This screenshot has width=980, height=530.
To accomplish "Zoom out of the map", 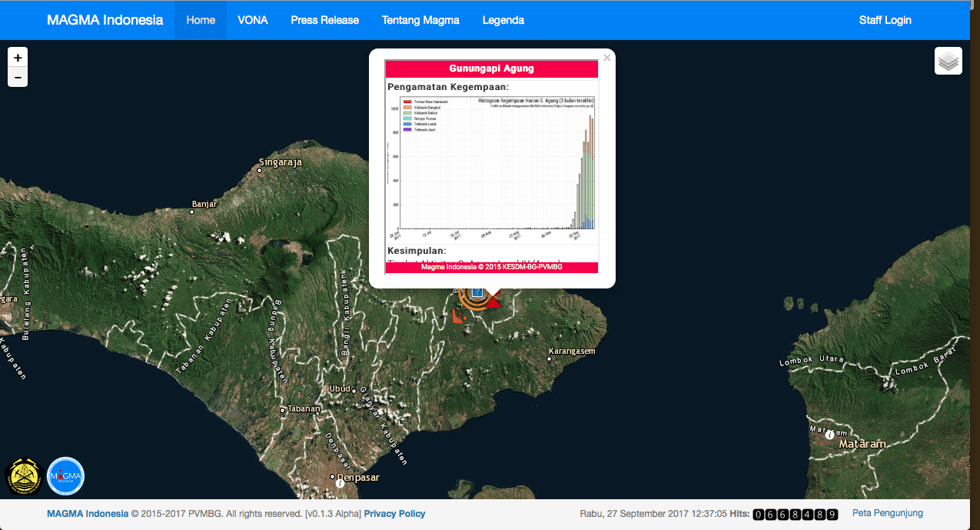I will (x=18, y=78).
